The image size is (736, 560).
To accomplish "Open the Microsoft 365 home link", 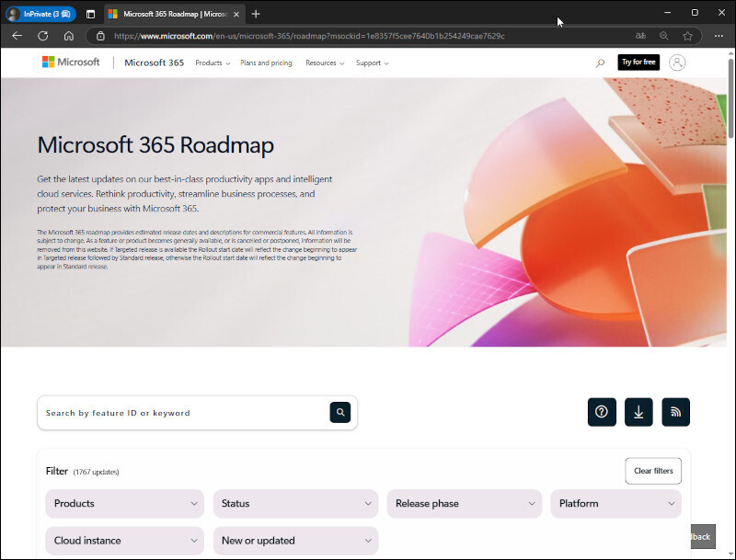I will pos(154,63).
